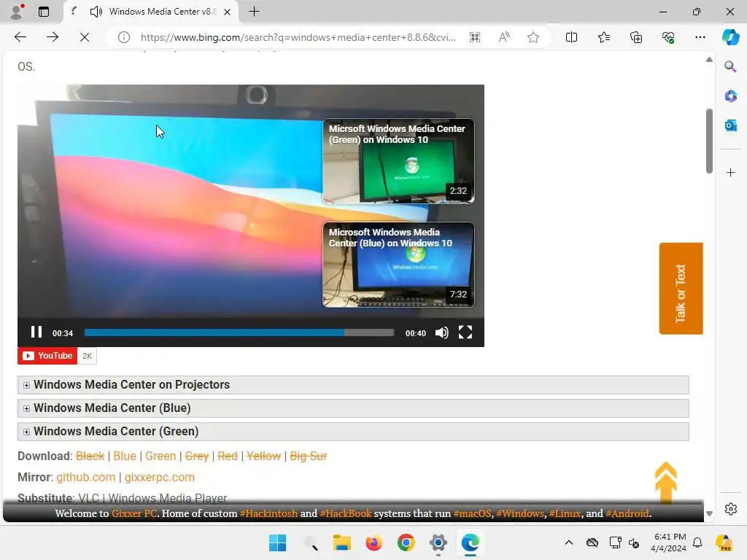Pause the video playback
This screenshot has height=560, width=747.
point(36,332)
